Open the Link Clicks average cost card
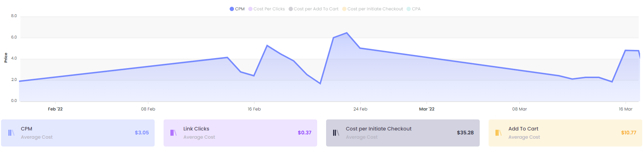This screenshot has height=149, width=644. [x=240, y=133]
